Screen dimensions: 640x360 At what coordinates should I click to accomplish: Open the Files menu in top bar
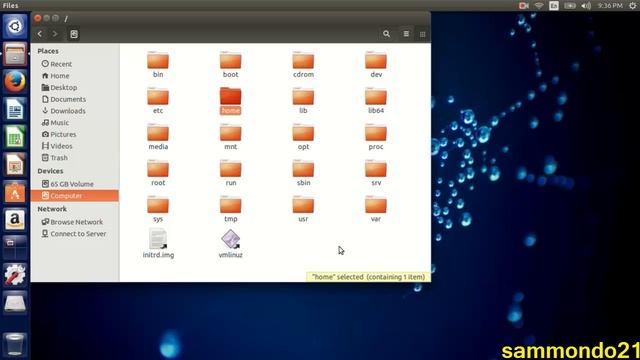pos(10,5)
